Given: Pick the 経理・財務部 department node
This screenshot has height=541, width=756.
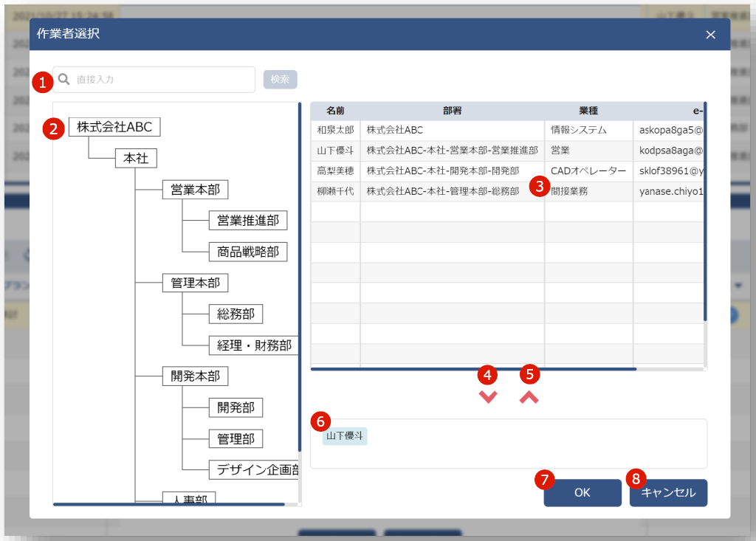Looking at the screenshot, I should 253,345.
